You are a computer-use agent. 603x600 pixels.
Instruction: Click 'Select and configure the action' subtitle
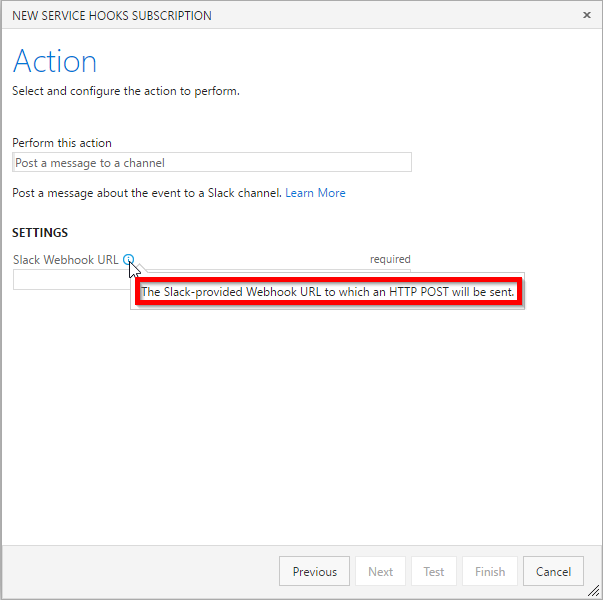coord(126,91)
